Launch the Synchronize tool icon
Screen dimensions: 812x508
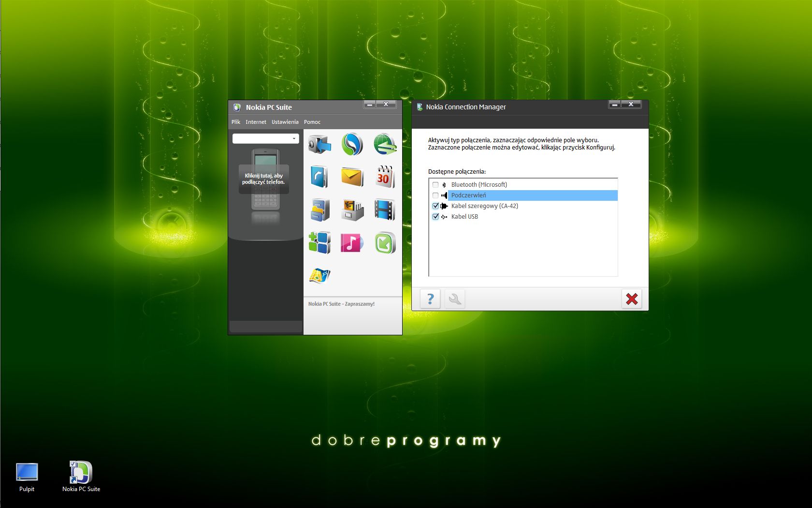[352, 144]
